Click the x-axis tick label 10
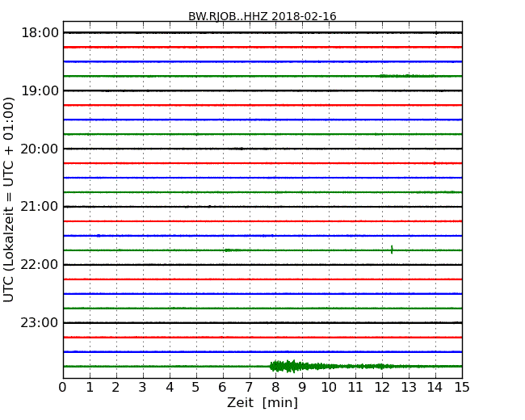 329,388
